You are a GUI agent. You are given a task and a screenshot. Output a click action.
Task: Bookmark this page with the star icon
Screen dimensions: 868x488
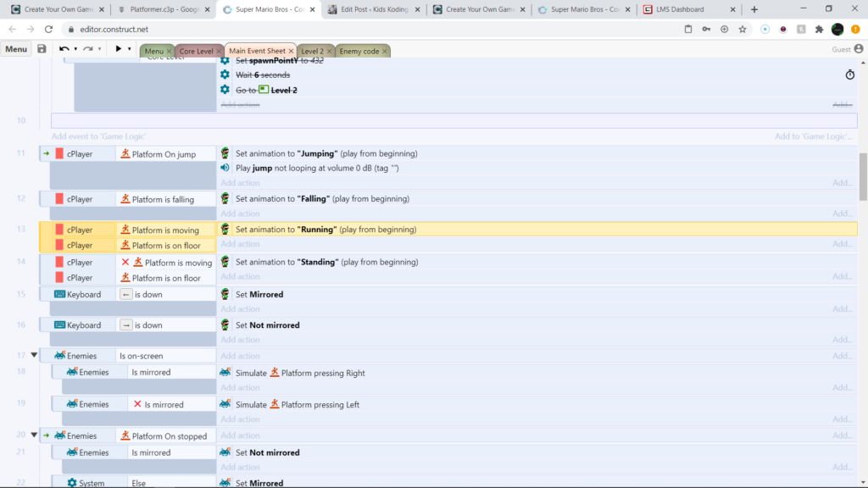[x=743, y=30]
